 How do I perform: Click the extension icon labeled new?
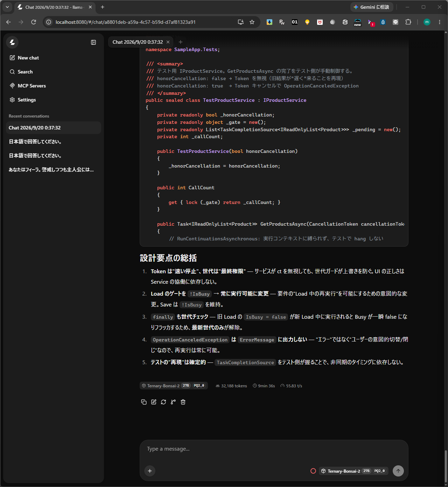[x=358, y=22]
